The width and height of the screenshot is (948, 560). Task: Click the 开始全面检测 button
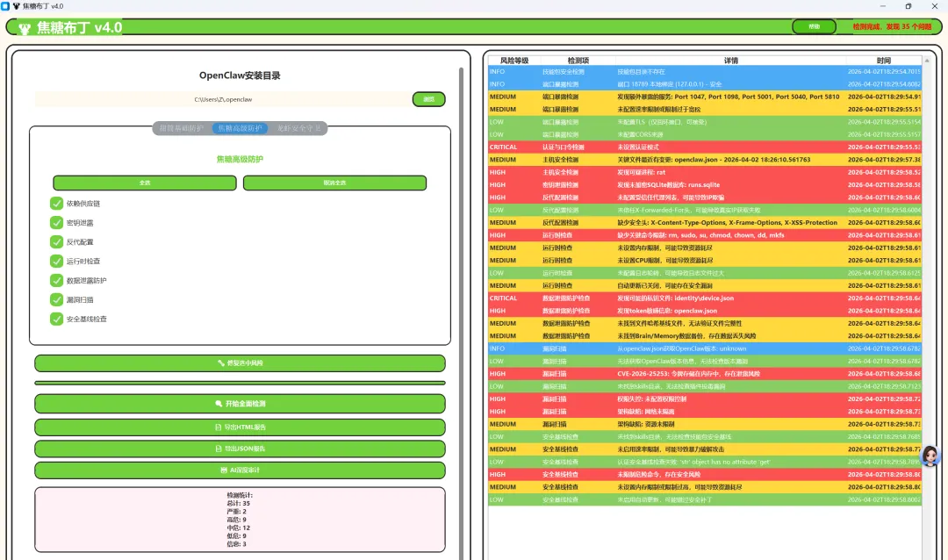pos(240,404)
